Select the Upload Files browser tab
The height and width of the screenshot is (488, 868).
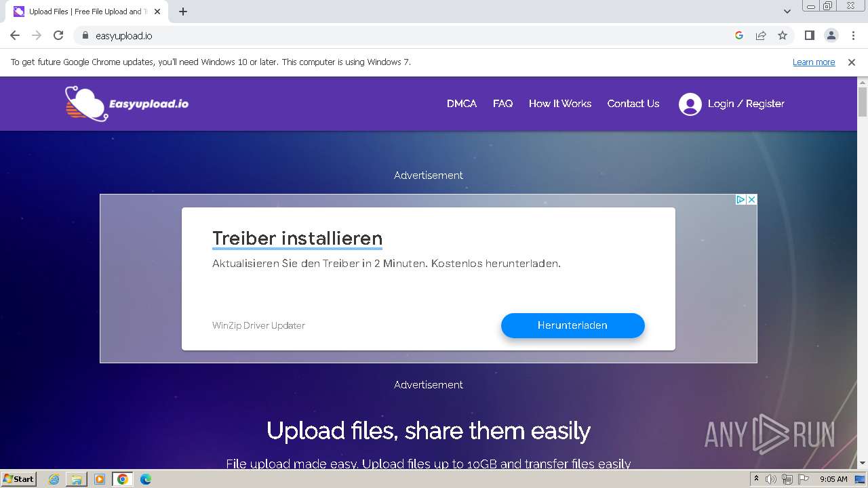pyautogui.click(x=87, y=12)
